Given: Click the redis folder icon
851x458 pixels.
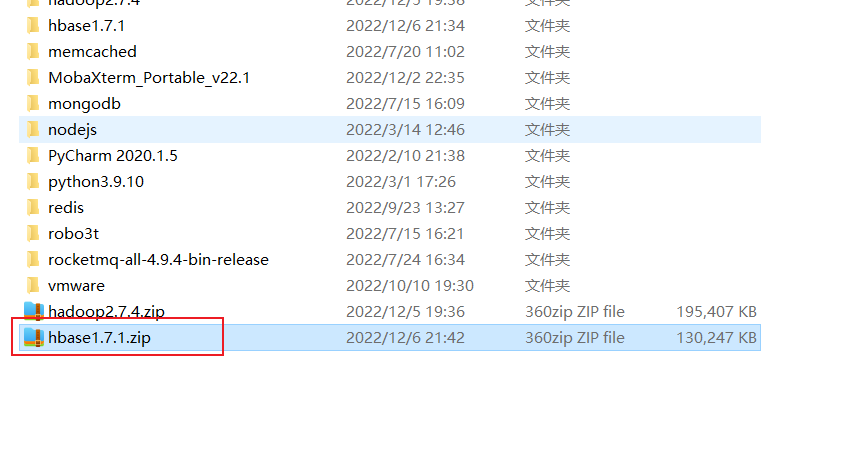Looking at the screenshot, I should coord(33,207).
